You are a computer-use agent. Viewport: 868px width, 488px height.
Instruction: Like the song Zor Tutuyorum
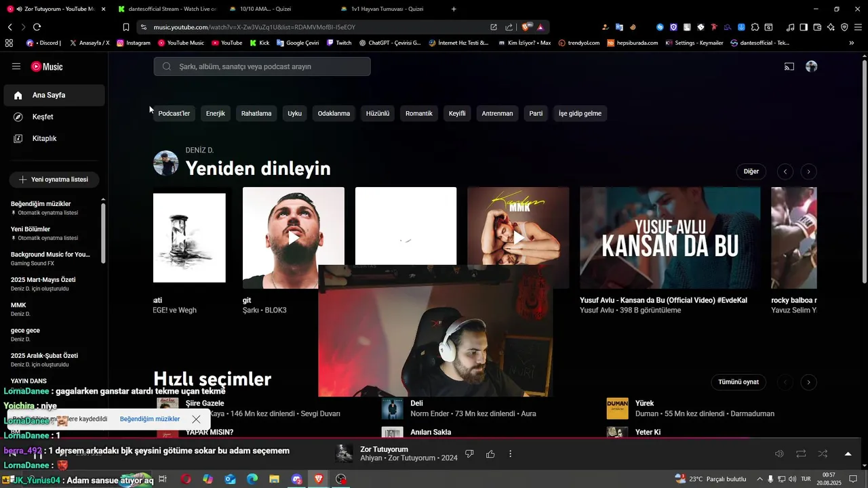[x=490, y=453]
